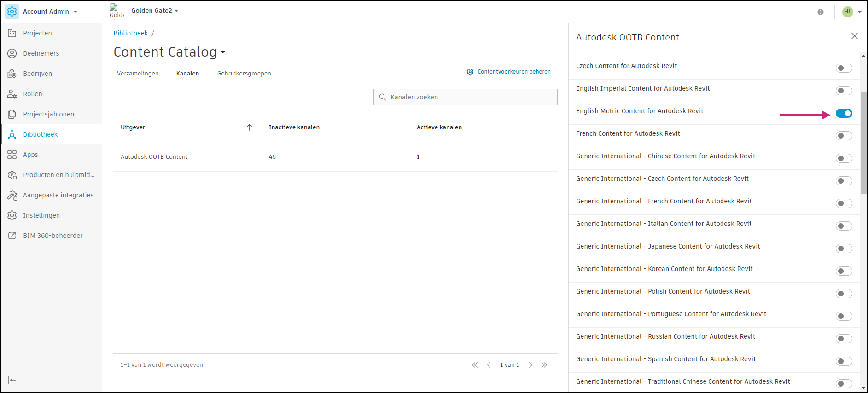Toggle on Czech Content for Autodesk Revit
868x393 pixels.
tap(844, 68)
